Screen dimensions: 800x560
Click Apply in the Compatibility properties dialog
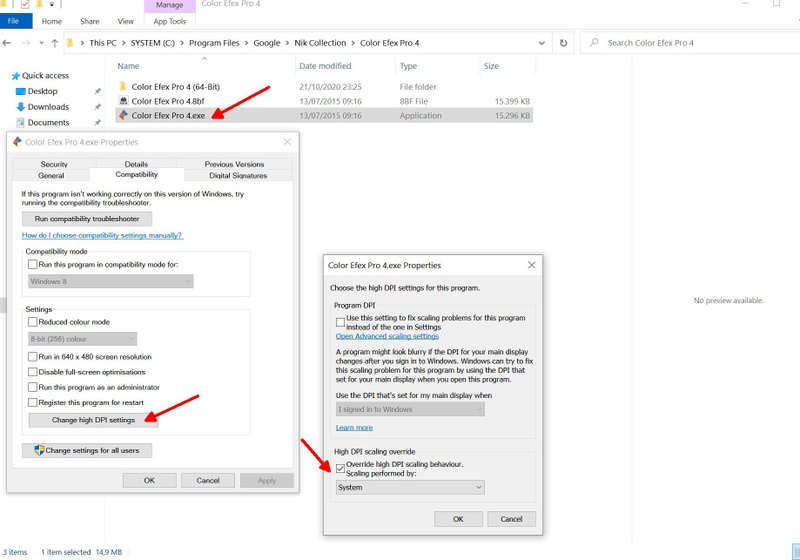point(267,480)
